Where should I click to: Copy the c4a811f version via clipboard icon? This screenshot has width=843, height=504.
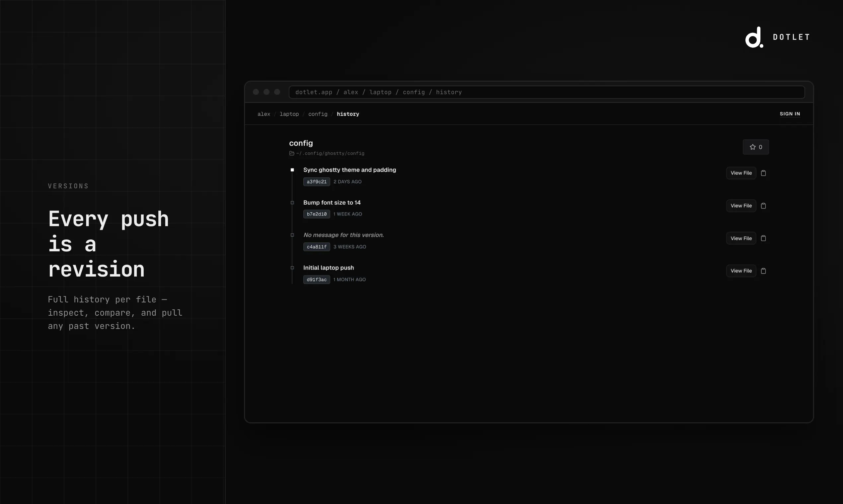[763, 238]
